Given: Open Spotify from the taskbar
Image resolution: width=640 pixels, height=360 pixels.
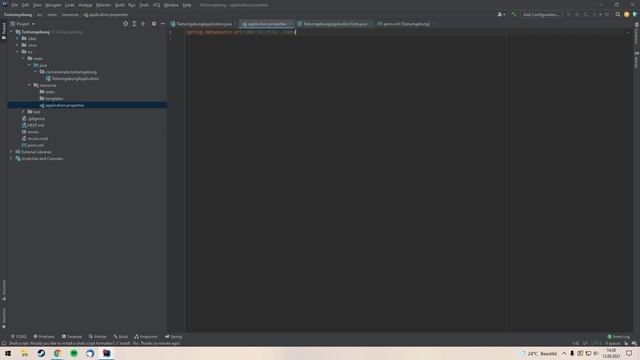Looking at the screenshot, I should click(x=74, y=353).
